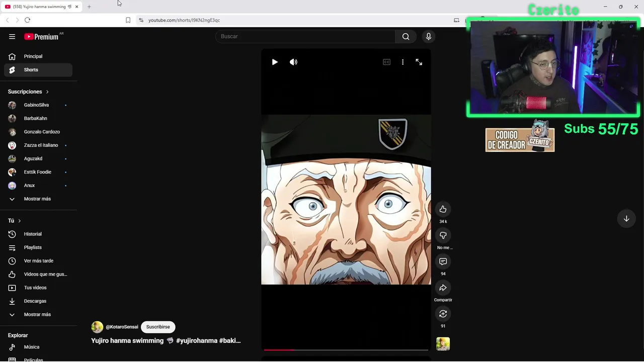Expand the Tú section chevron
This screenshot has width=644, height=362.
(x=20, y=221)
